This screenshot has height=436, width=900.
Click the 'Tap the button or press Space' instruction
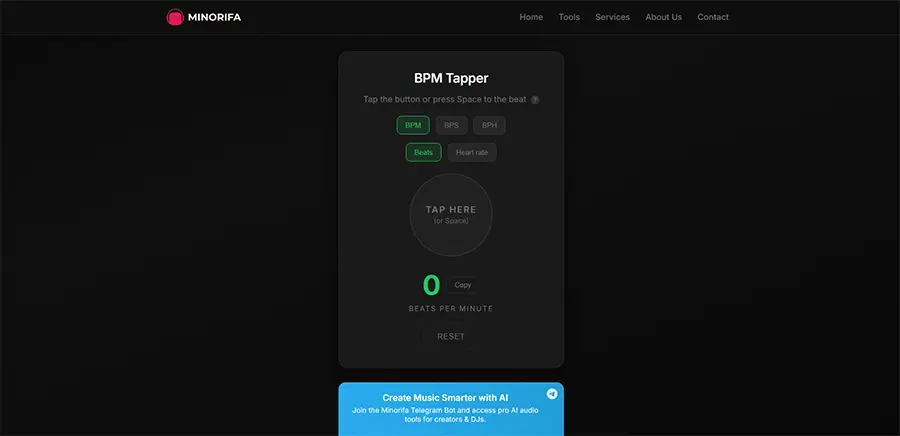click(445, 99)
